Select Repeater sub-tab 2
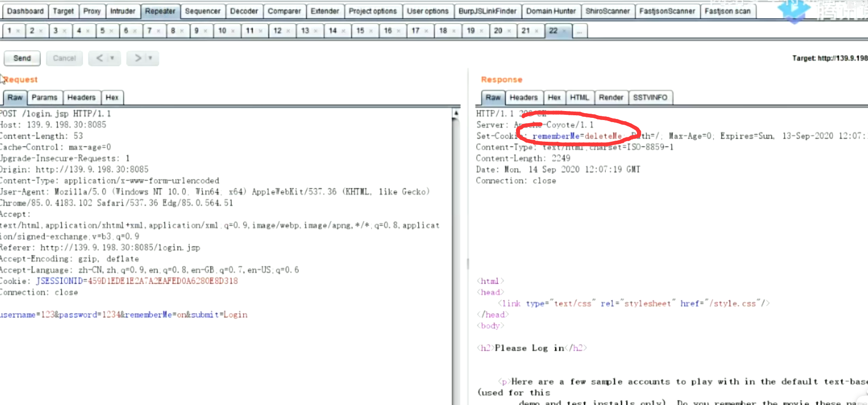868x405 pixels. click(x=36, y=31)
